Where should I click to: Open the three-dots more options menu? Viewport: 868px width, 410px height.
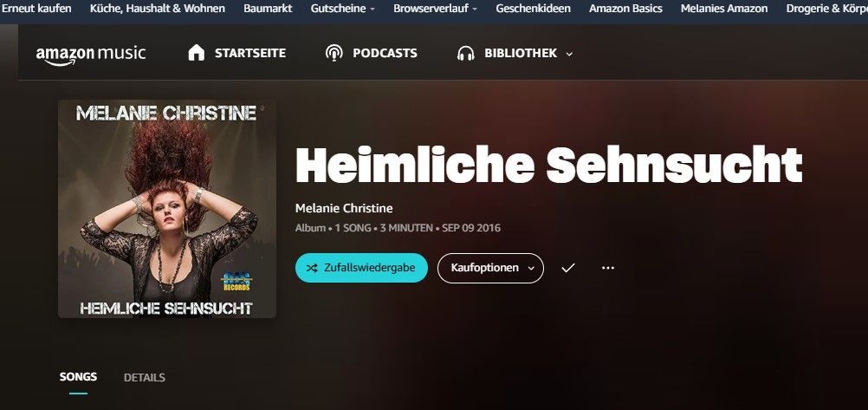608,268
